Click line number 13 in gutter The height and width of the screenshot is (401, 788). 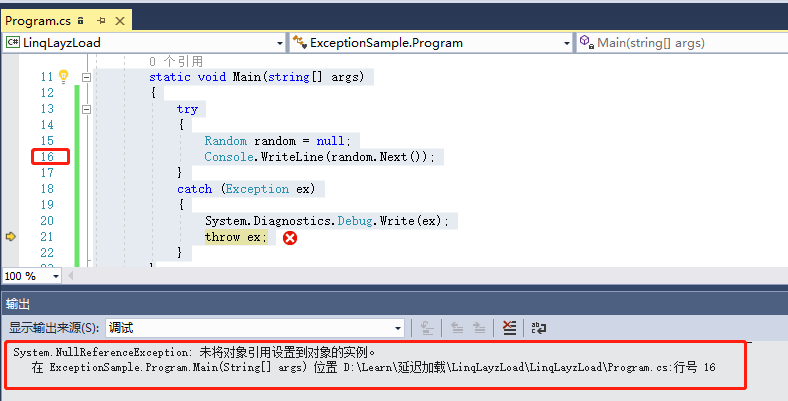47,109
